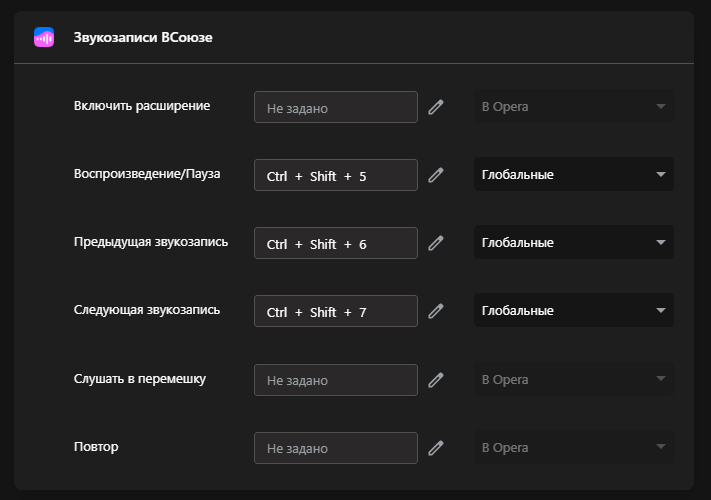
Task: Click the Звукозаписи ВСоюзе extension icon
Action: click(44, 37)
